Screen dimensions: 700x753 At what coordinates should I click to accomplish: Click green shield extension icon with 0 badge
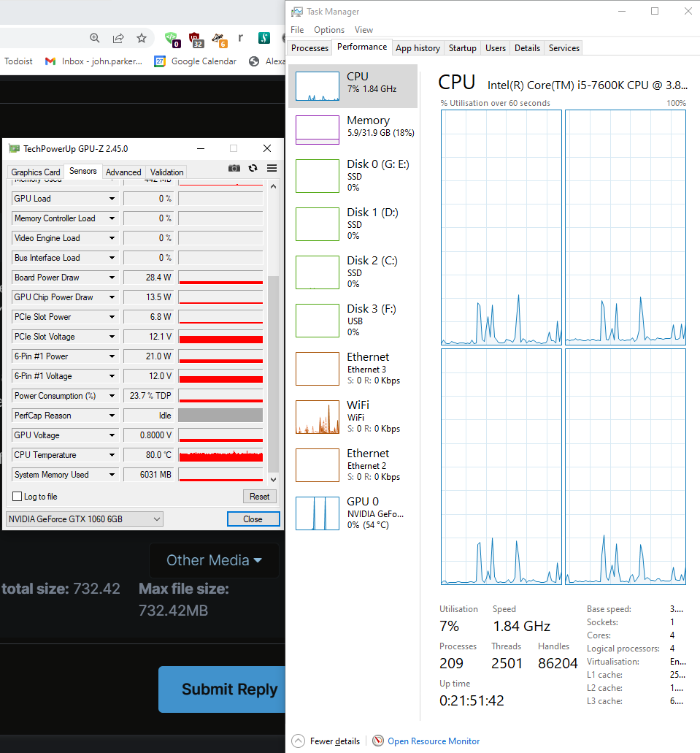pyautogui.click(x=172, y=39)
